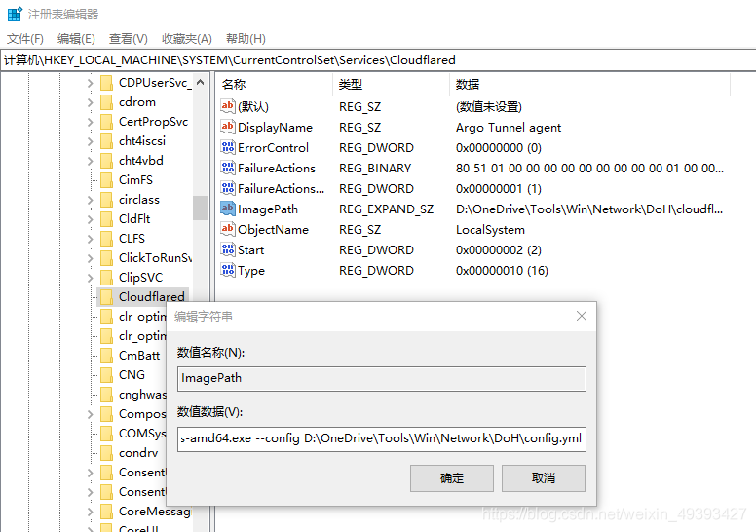Click the folder icon of ClipSVC key

pyautogui.click(x=107, y=278)
